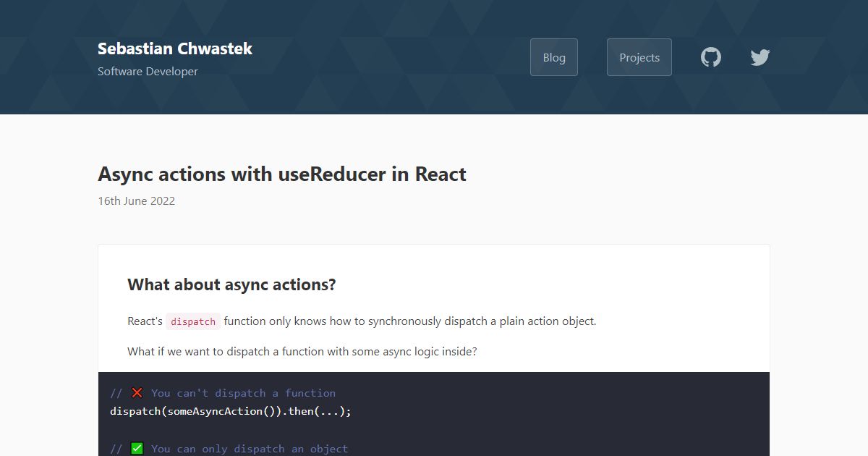Click the sentence starting What if we want
This screenshot has width=868, height=456.
(302, 352)
